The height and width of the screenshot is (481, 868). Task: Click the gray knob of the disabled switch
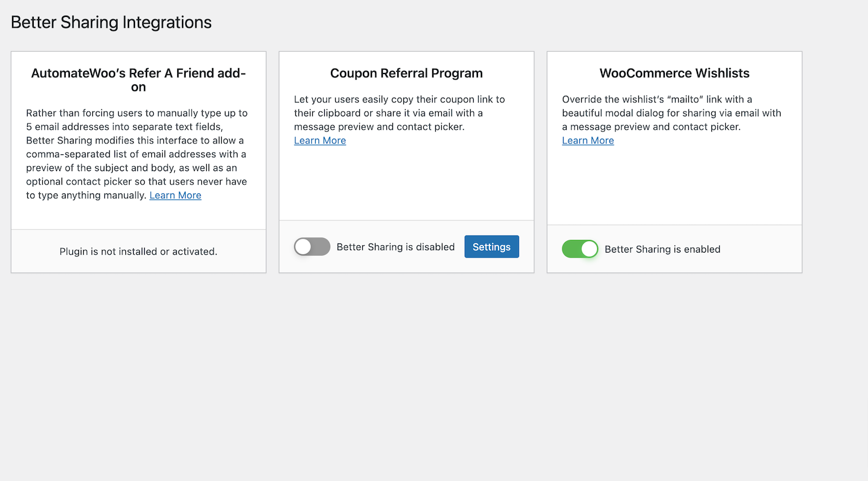[303, 247]
